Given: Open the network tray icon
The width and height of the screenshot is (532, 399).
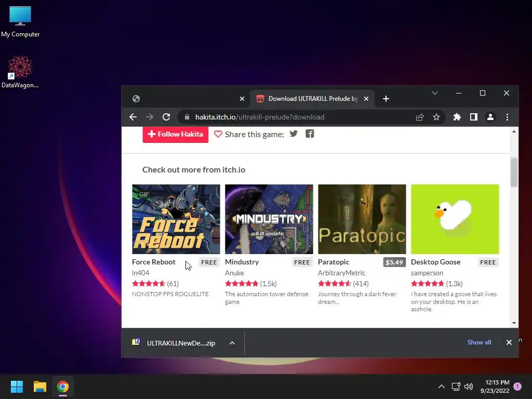Looking at the screenshot, I should coord(456,387).
